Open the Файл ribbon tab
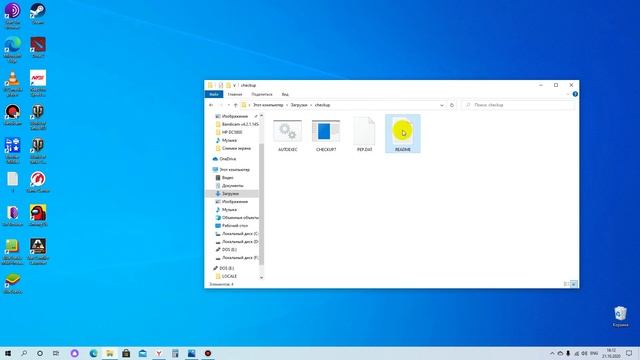Viewport: 640px width, 360px height. (x=214, y=94)
